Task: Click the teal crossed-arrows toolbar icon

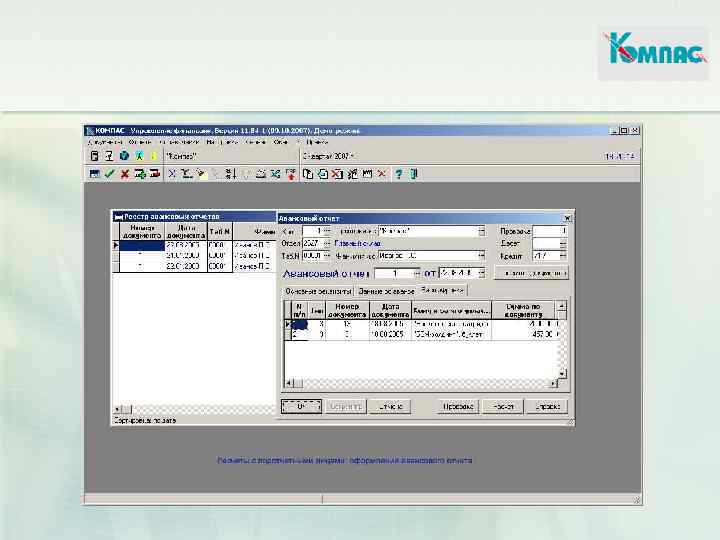Action: point(276,174)
